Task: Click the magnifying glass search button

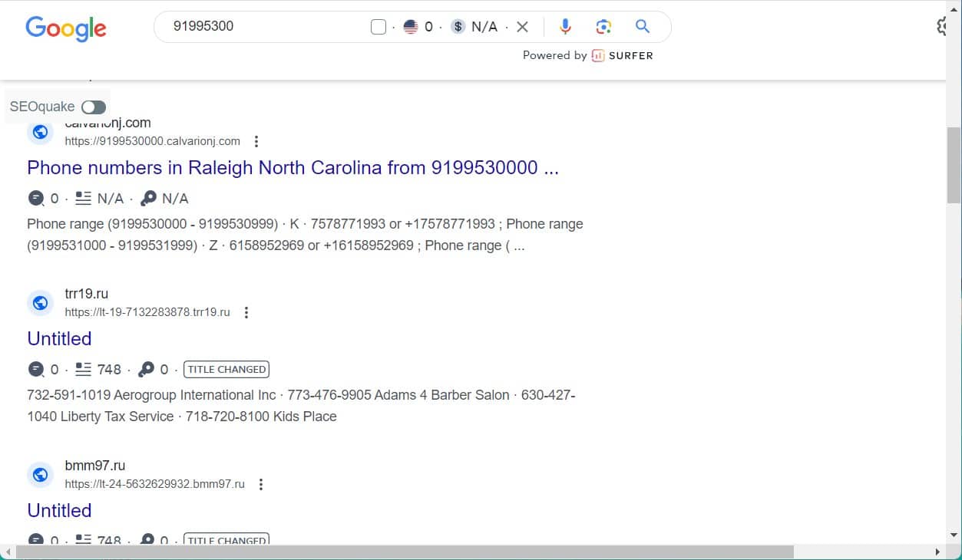Action: coord(643,27)
